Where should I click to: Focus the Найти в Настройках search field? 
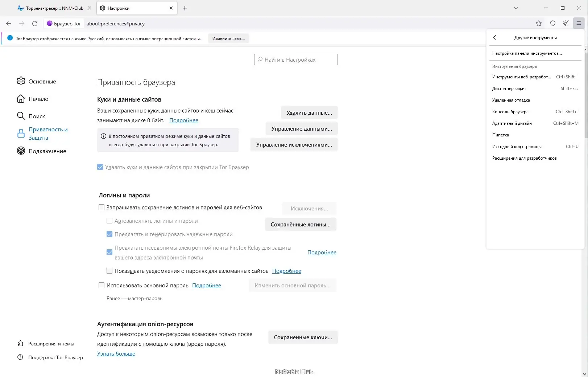[296, 60]
